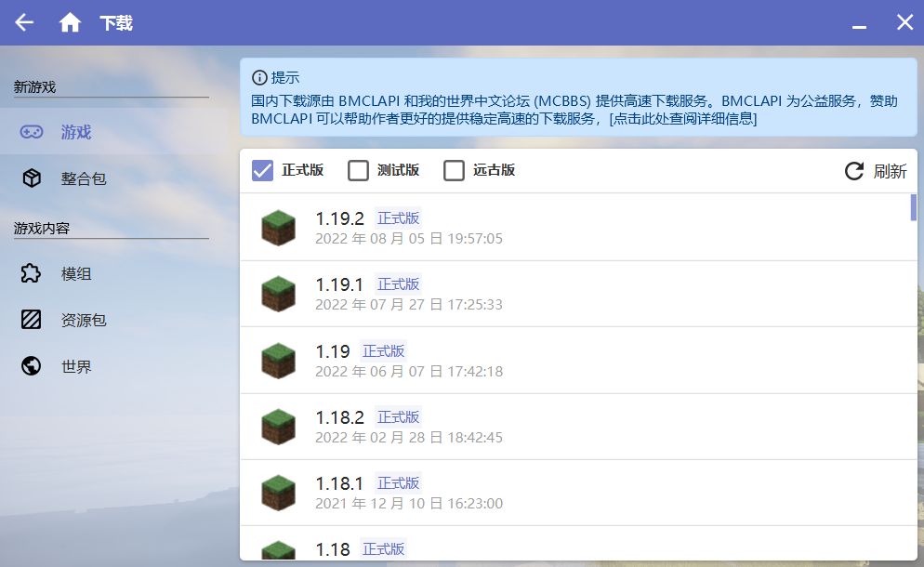Open the home icon in title bar
This screenshot has height=567, width=924.
pos(70,22)
